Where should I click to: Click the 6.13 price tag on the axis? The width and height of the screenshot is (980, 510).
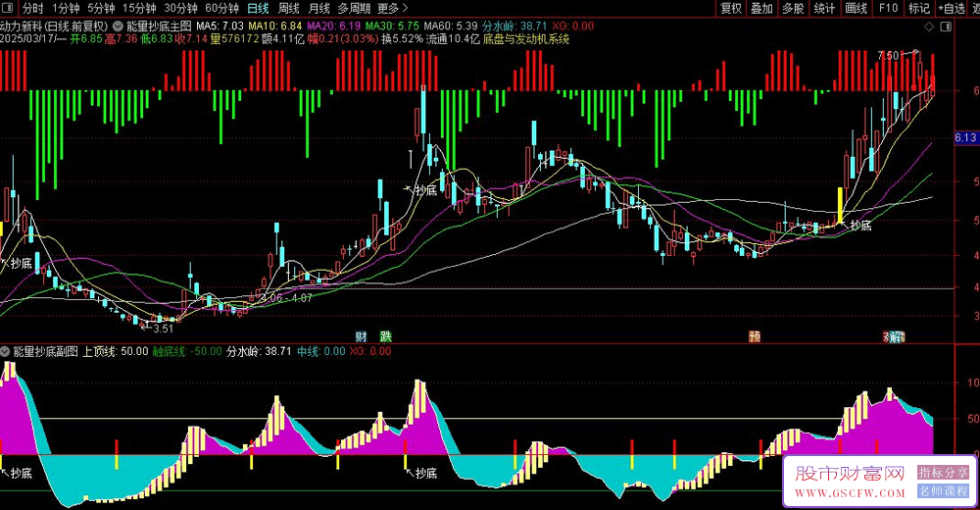[x=965, y=137]
